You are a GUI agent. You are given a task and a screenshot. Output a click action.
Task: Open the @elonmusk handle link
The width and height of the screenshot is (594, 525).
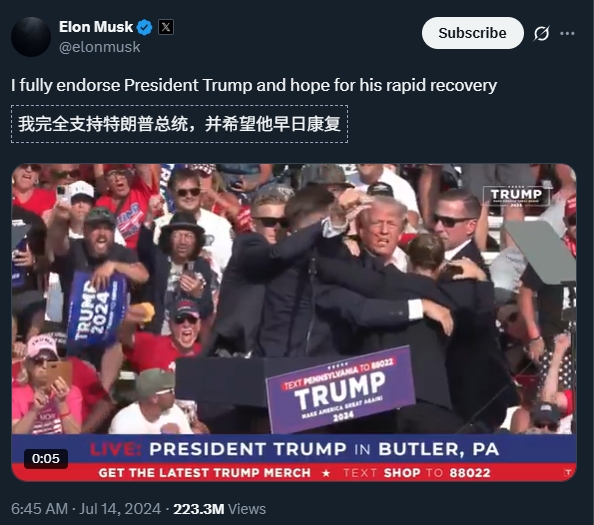100,47
